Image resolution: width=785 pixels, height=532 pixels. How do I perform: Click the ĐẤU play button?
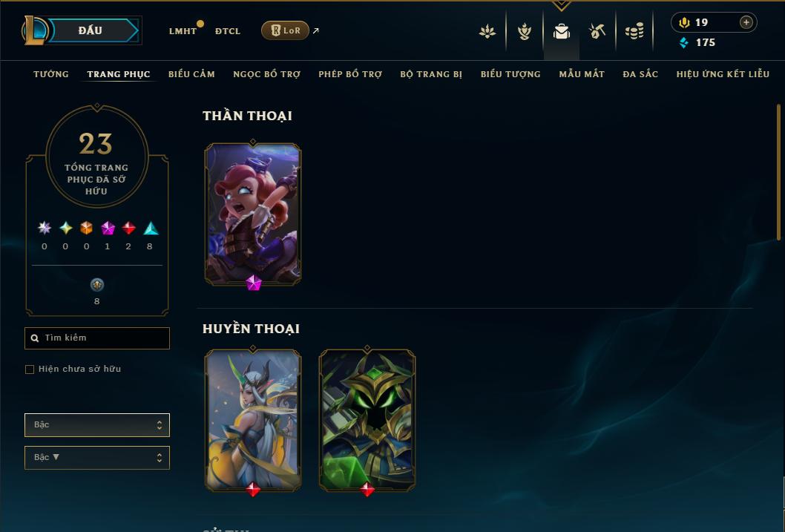[x=93, y=30]
